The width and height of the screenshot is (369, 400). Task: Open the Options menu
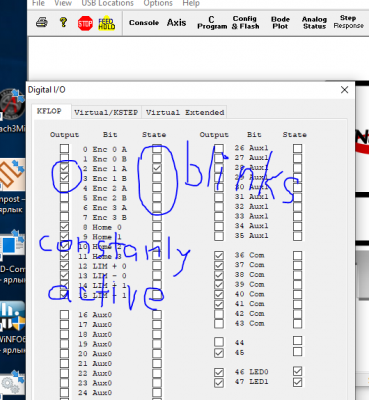[158, 3]
